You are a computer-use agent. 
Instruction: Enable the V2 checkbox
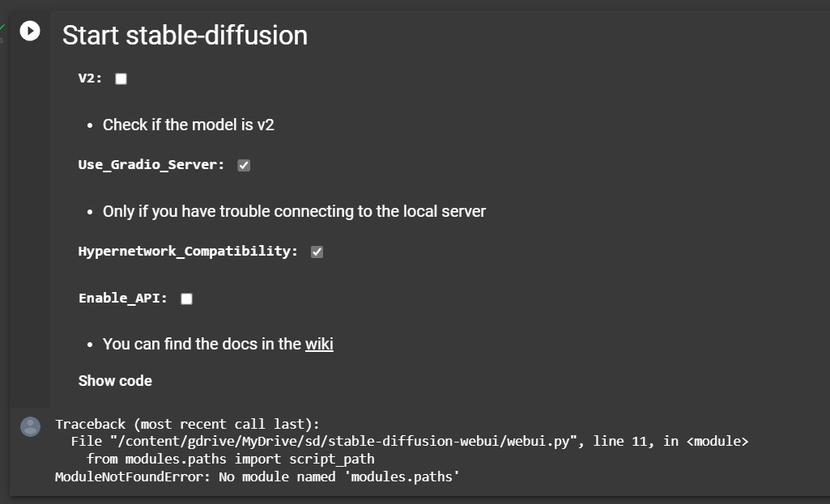coord(121,78)
